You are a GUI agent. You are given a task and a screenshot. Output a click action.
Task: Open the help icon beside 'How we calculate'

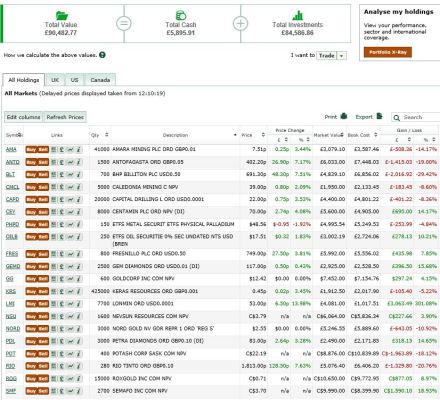(x=102, y=55)
